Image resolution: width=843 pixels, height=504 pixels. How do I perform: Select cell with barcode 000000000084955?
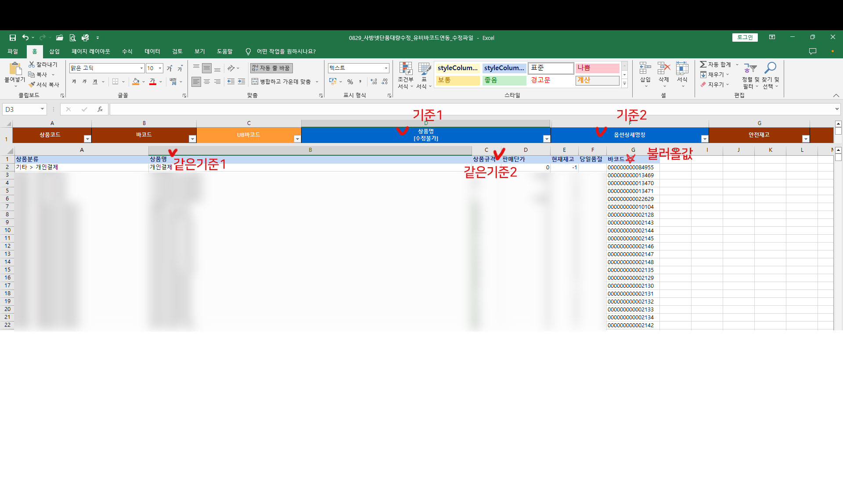tap(633, 167)
